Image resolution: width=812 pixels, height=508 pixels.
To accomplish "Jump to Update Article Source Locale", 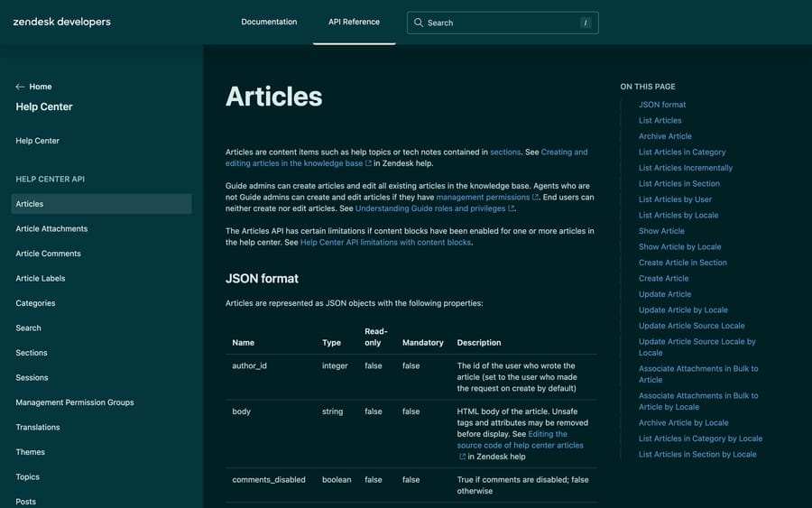I will coord(691,326).
